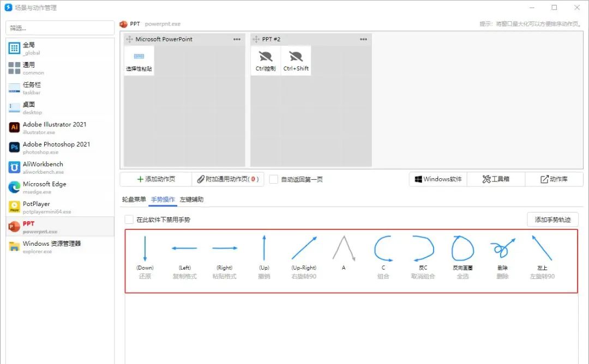Select the AliWorkbench app icon
This screenshot has height=364, width=589.
pyautogui.click(x=14, y=167)
